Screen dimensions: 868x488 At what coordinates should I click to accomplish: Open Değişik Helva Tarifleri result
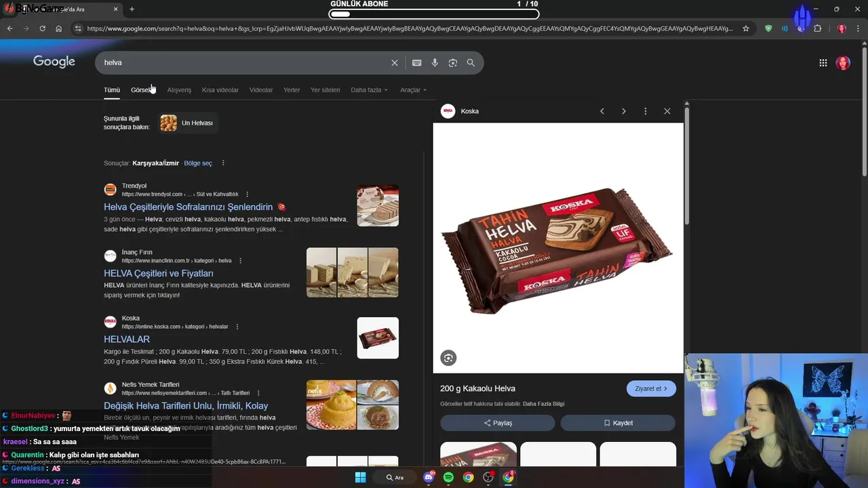(186, 406)
